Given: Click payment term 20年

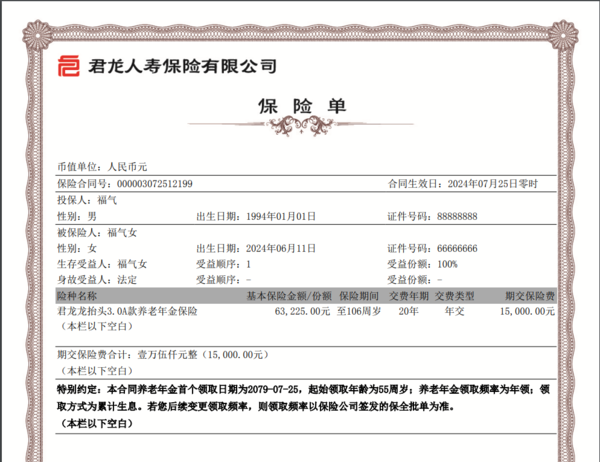Looking at the screenshot, I should pos(408,312).
